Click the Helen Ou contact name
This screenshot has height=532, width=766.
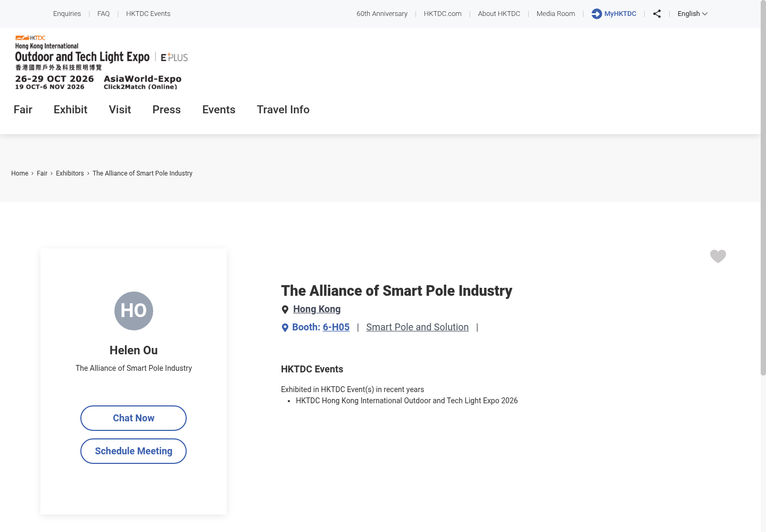coord(134,351)
